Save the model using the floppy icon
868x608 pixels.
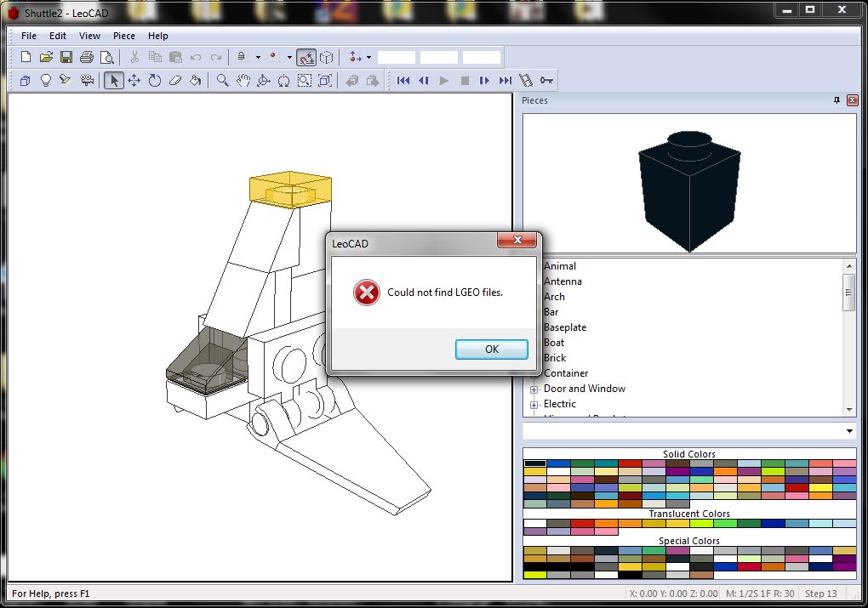point(66,57)
